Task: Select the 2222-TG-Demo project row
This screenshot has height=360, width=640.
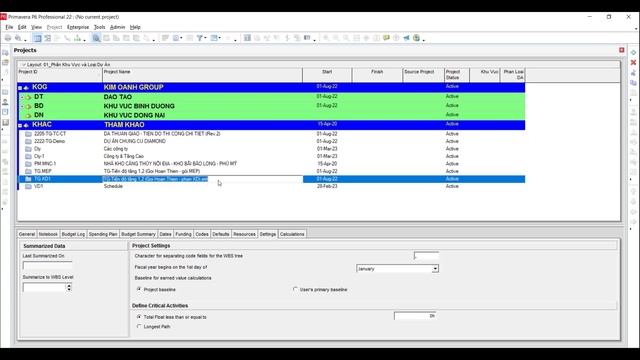Action: pyautogui.click(x=272, y=141)
